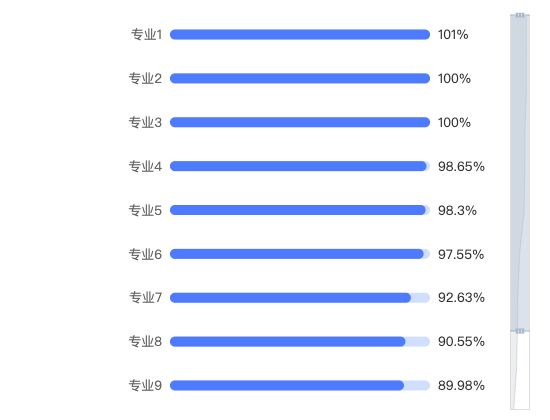Screen dimensions: 550x420
Task: Click the light unfilled portion of 专业8 bar
Action: pyautogui.click(x=418, y=341)
